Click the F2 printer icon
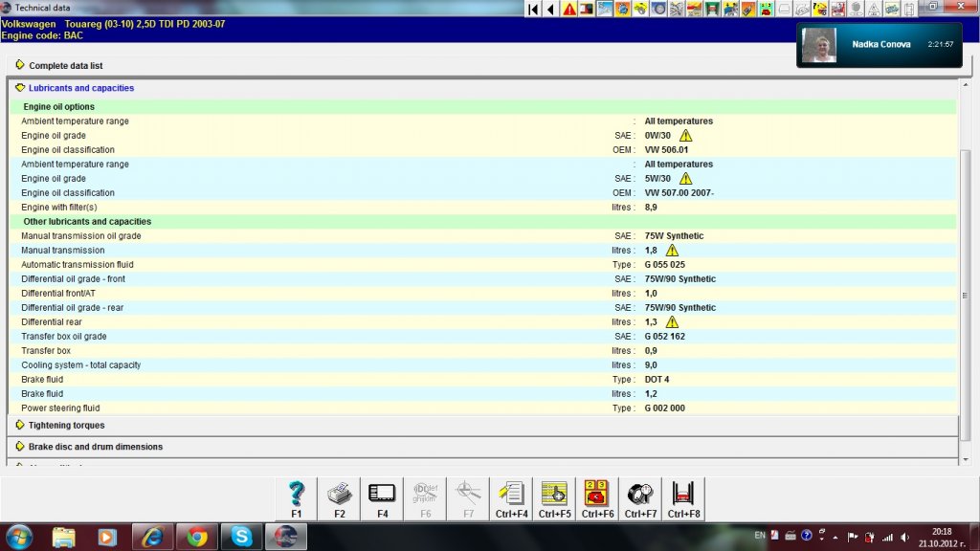This screenshot has height=551, width=980. click(x=340, y=495)
